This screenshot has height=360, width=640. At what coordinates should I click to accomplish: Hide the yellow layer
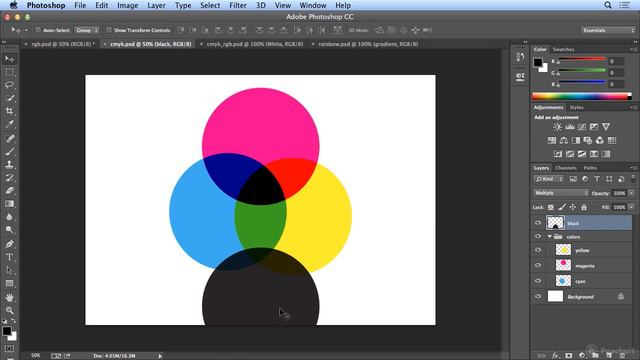click(538, 250)
